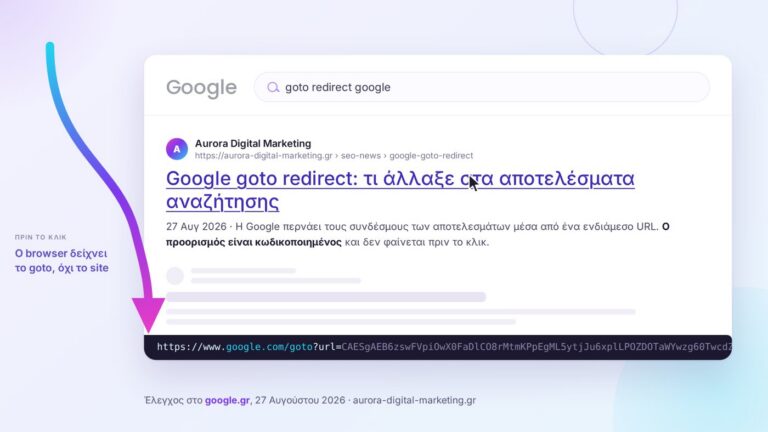This screenshot has height=432, width=768.
Task: Click the Aurora Digital Marketing round favicon
Action: (x=177, y=149)
